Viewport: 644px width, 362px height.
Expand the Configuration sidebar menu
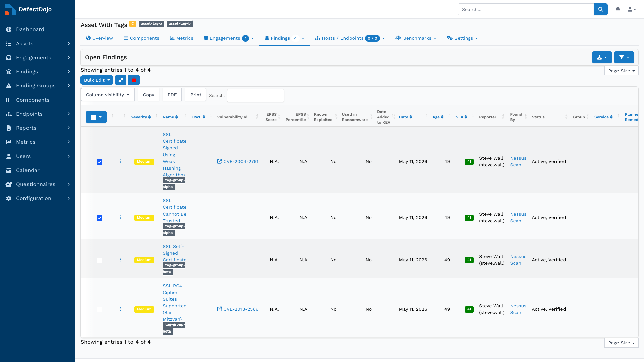click(38, 198)
